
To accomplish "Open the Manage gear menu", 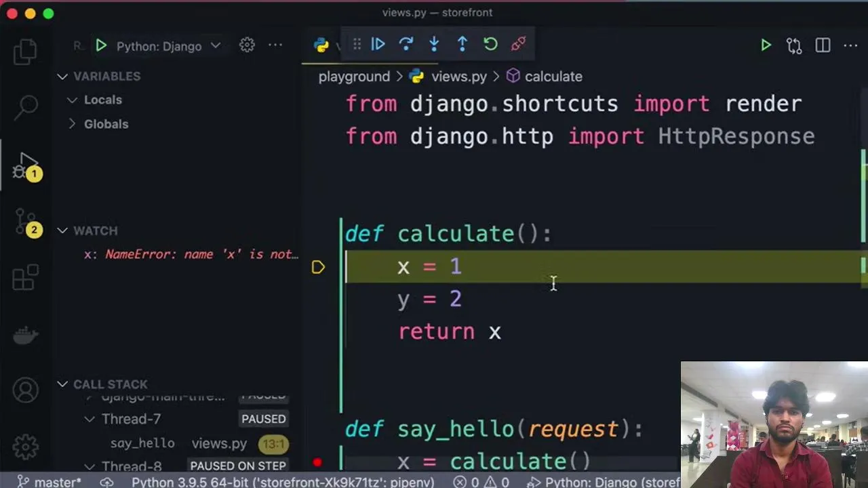I will tap(26, 446).
